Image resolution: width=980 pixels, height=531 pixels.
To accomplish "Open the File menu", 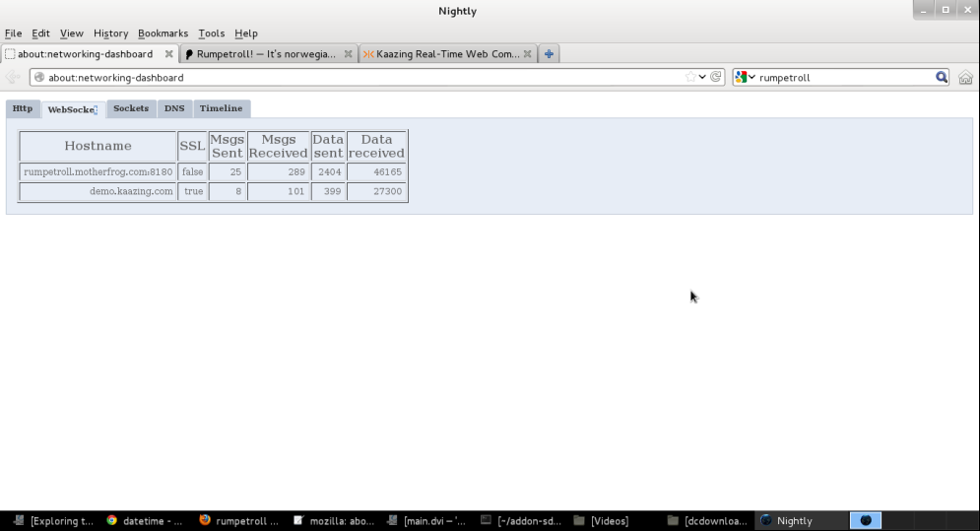I will pyautogui.click(x=13, y=33).
